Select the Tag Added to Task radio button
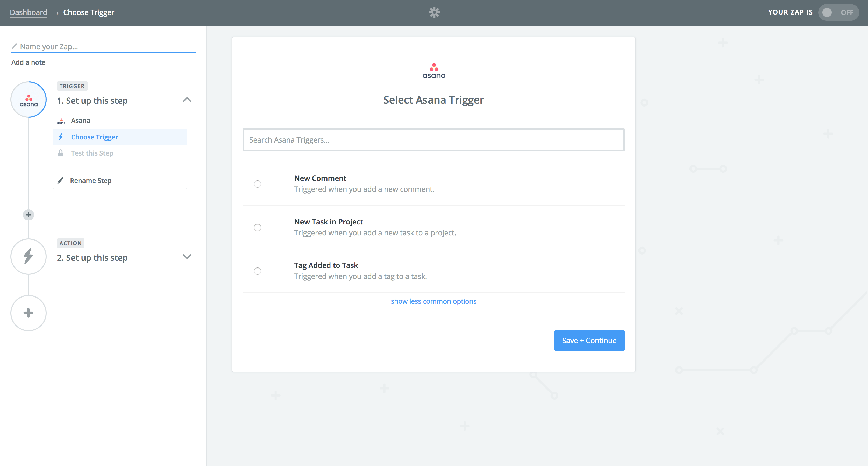The image size is (868, 466). click(x=258, y=271)
